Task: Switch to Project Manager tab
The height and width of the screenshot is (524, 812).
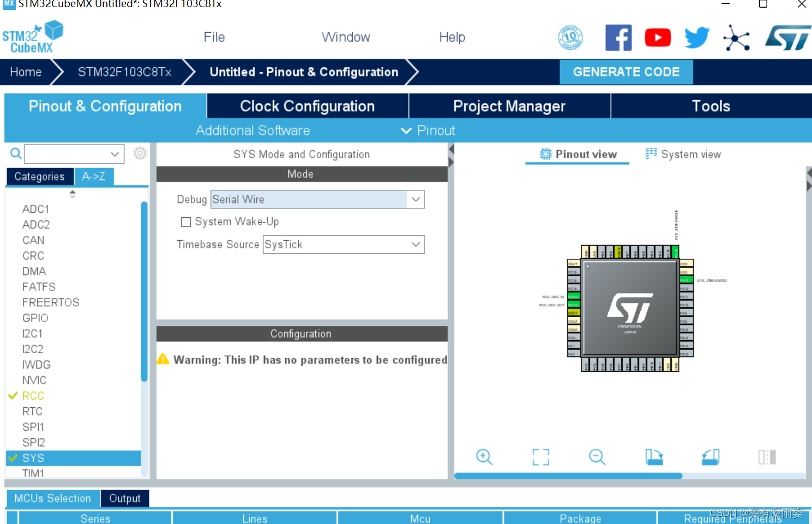Action: 509,106
